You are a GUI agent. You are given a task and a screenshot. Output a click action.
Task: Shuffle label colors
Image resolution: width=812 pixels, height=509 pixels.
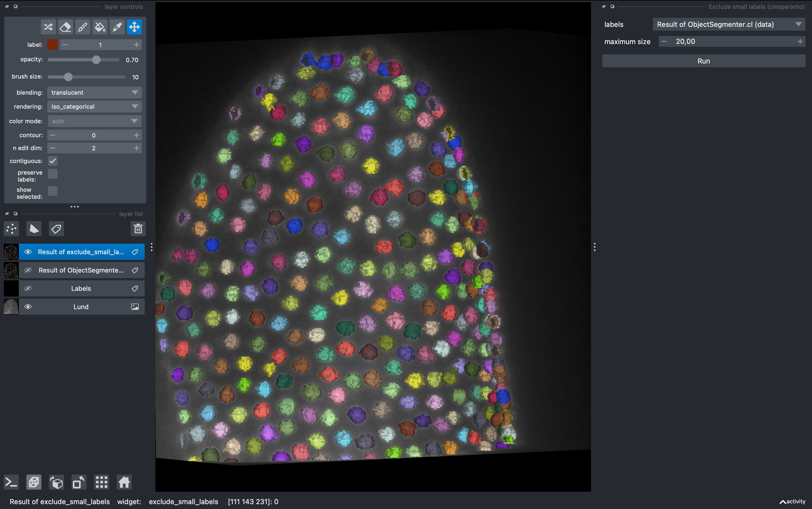coord(48,27)
